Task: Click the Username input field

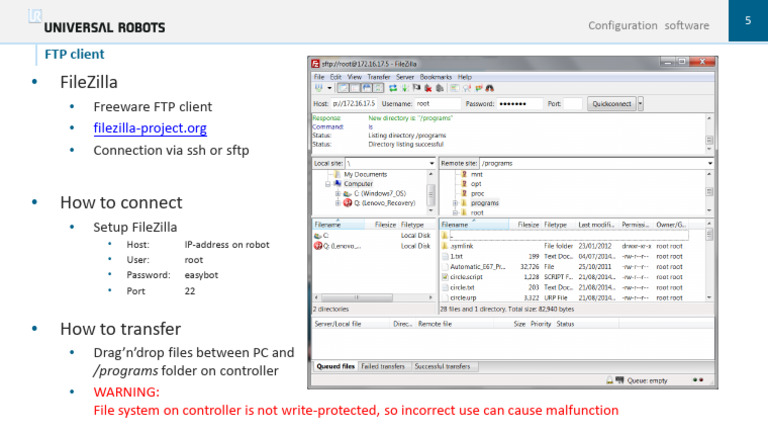Action: 437,104
